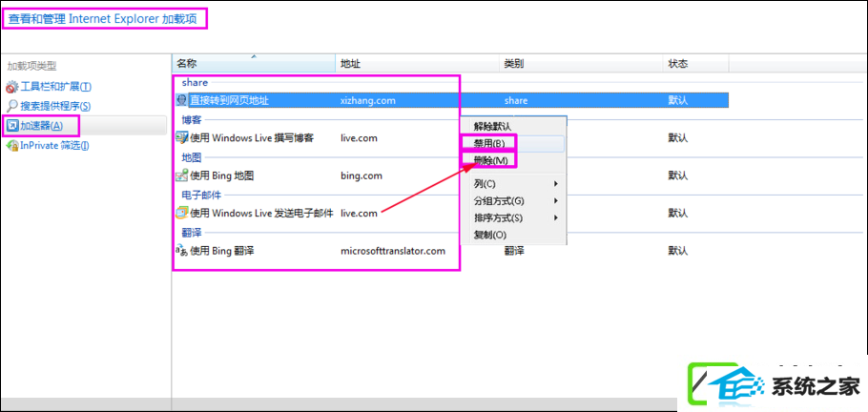
Task: Sort by 名称 column header
Action: pos(254,64)
